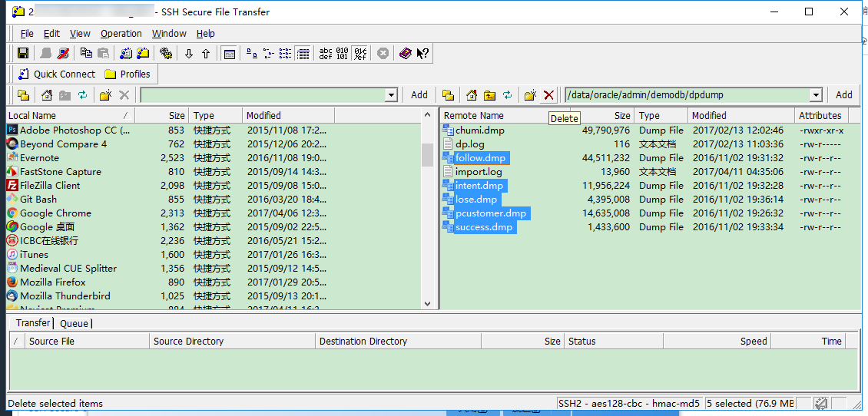
Task: Switch to Large Icons view
Action: tap(251, 54)
